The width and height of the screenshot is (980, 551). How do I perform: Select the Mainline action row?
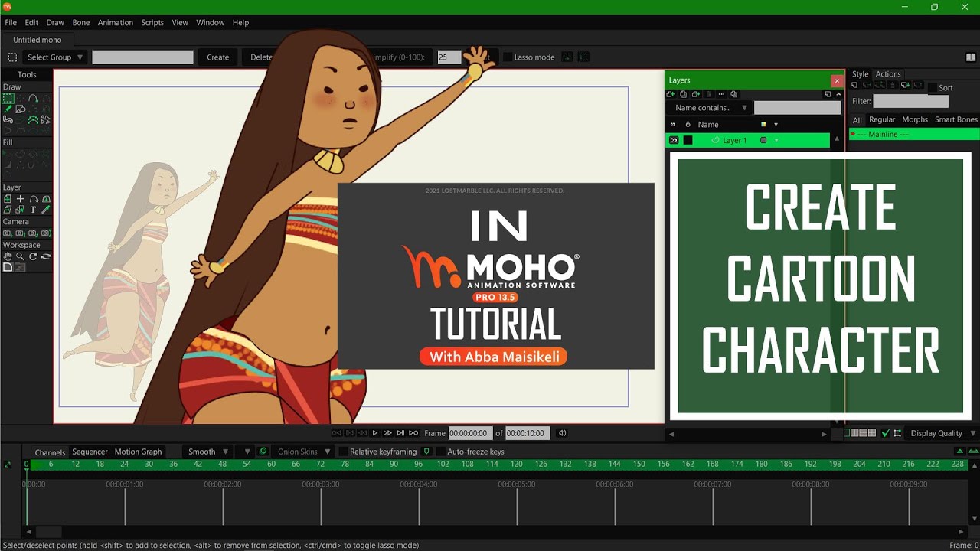tap(914, 134)
